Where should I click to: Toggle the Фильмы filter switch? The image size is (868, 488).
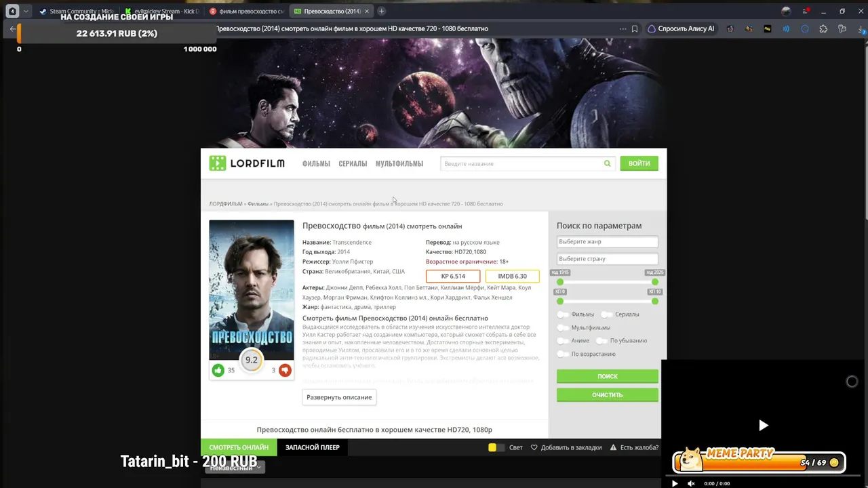pos(563,314)
